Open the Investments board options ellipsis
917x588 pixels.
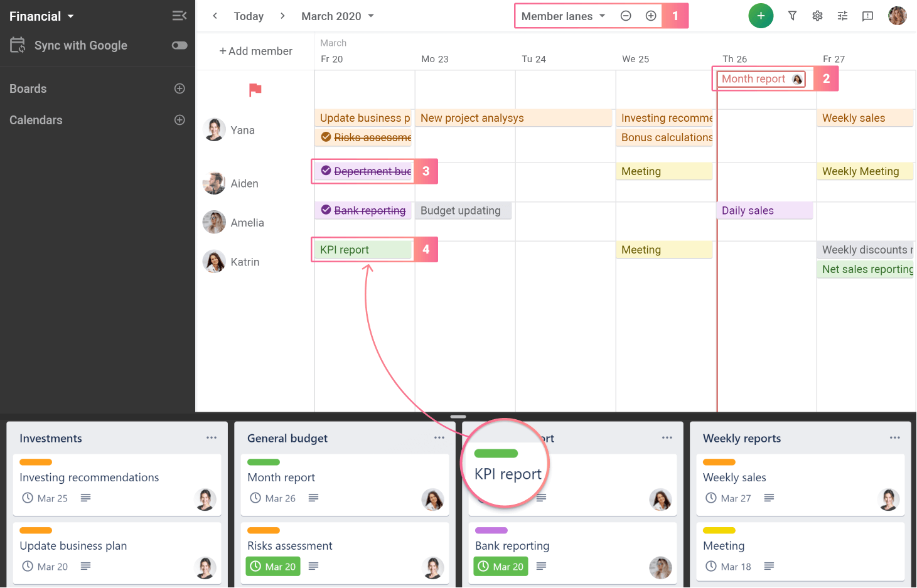212,437
